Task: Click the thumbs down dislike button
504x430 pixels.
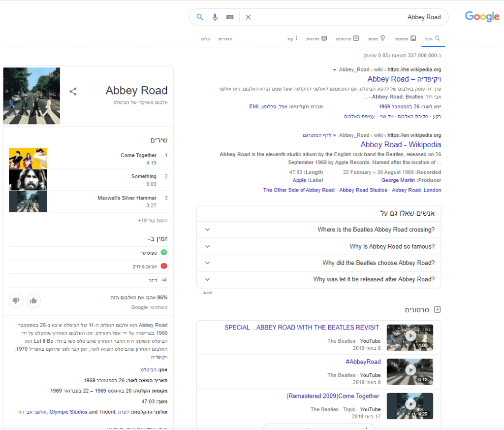Action: (16, 301)
